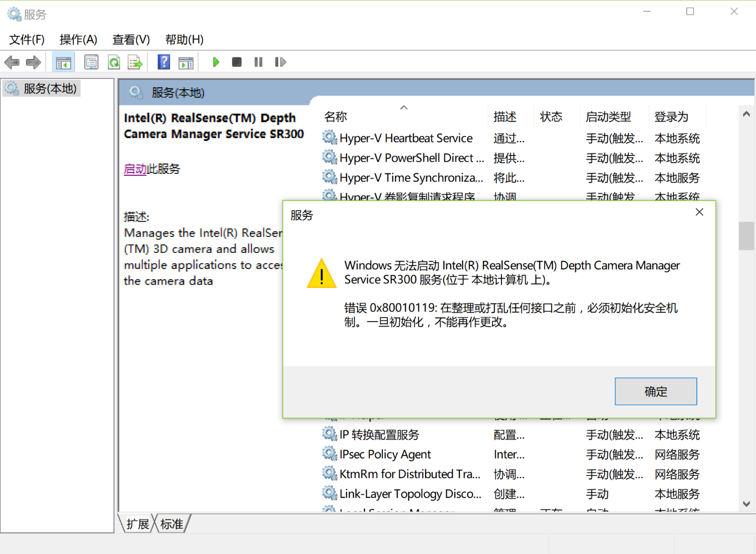Close the 服务 error dialog with its X
Viewport: 756px width, 554px height.
699,212
